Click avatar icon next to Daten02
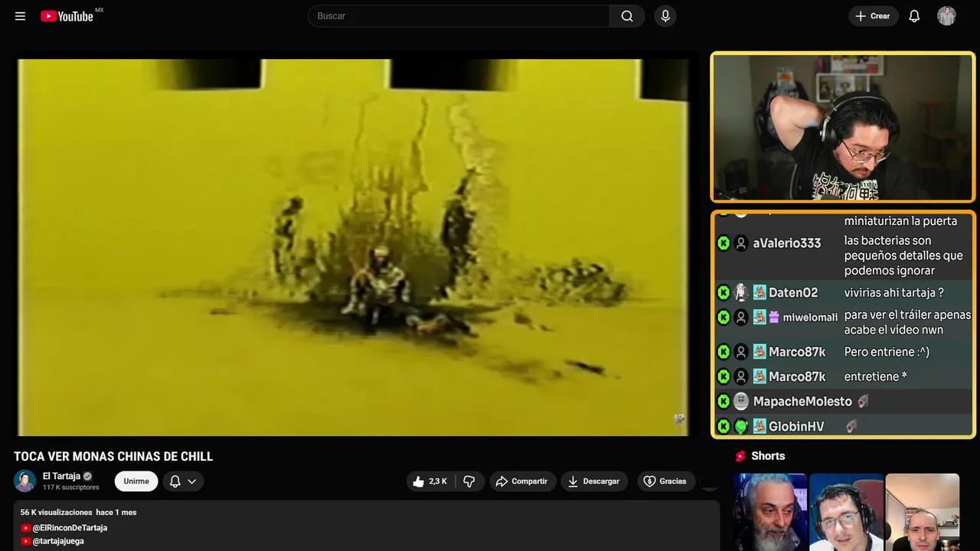The width and height of the screenshot is (980, 551). 741,292
